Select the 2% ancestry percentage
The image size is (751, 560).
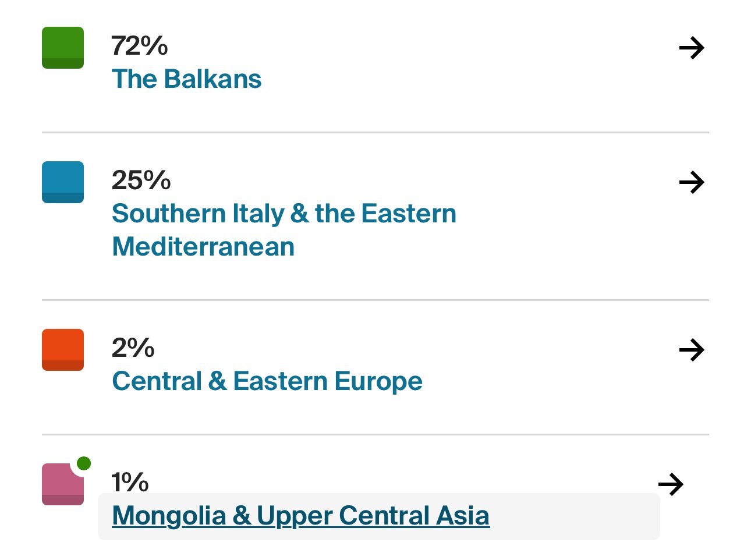pyautogui.click(x=133, y=348)
